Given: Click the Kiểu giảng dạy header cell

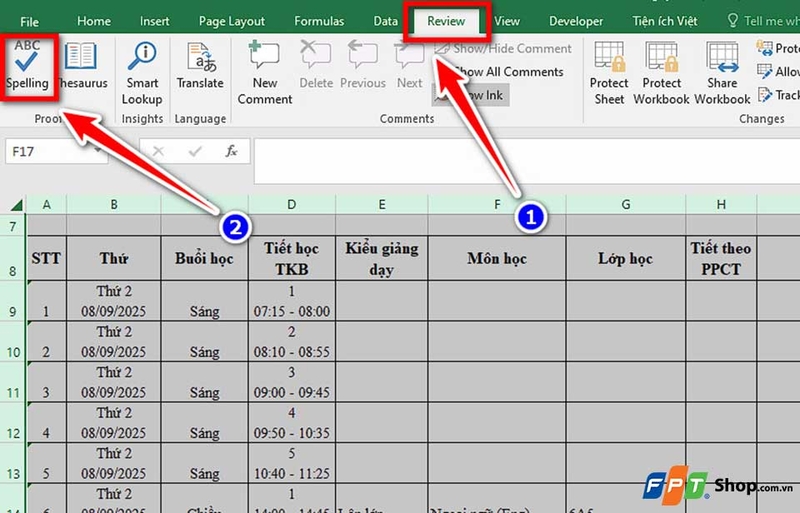Looking at the screenshot, I should [x=382, y=258].
